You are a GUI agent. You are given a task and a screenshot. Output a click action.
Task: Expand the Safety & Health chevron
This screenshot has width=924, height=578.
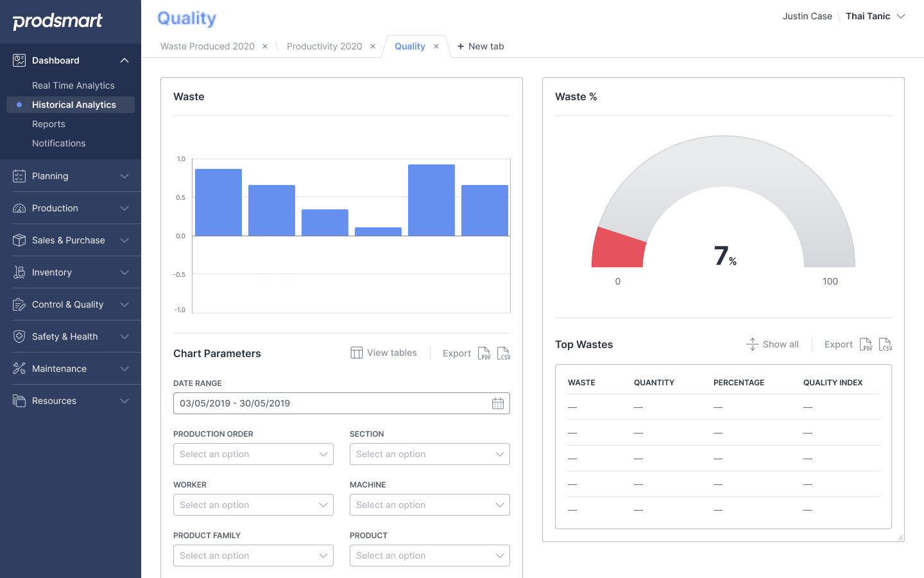pyautogui.click(x=124, y=337)
